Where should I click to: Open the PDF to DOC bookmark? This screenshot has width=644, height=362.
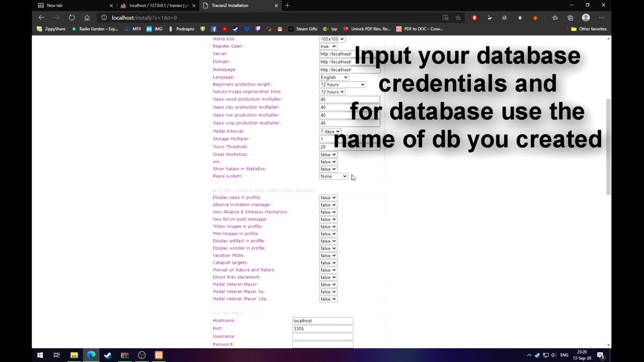[420, 29]
